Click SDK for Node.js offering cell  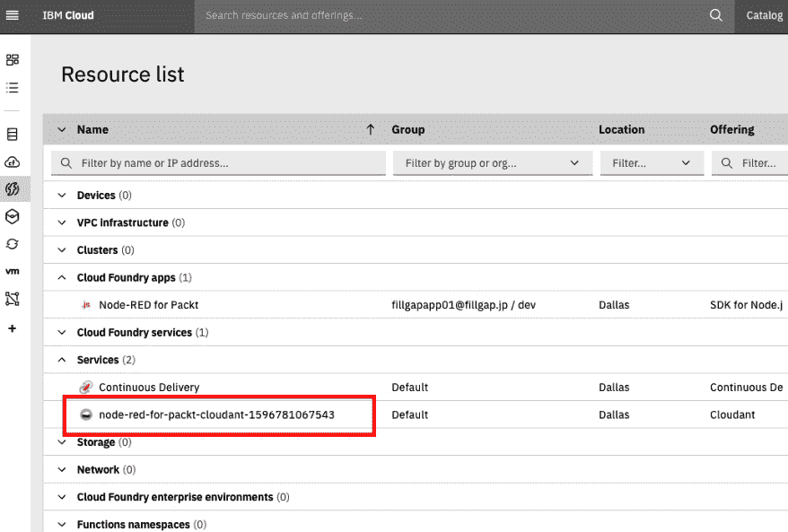point(747,305)
